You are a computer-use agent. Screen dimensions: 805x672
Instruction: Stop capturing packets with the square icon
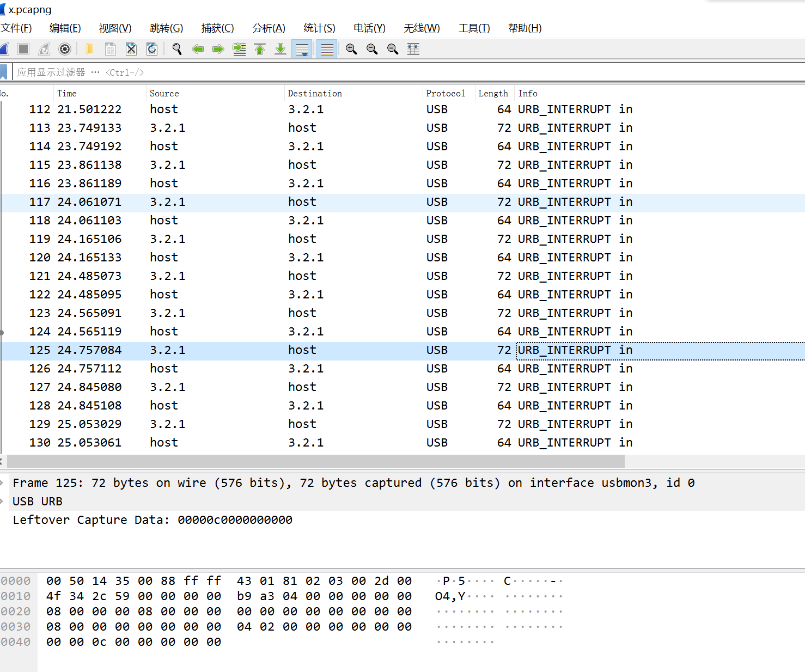[23, 49]
